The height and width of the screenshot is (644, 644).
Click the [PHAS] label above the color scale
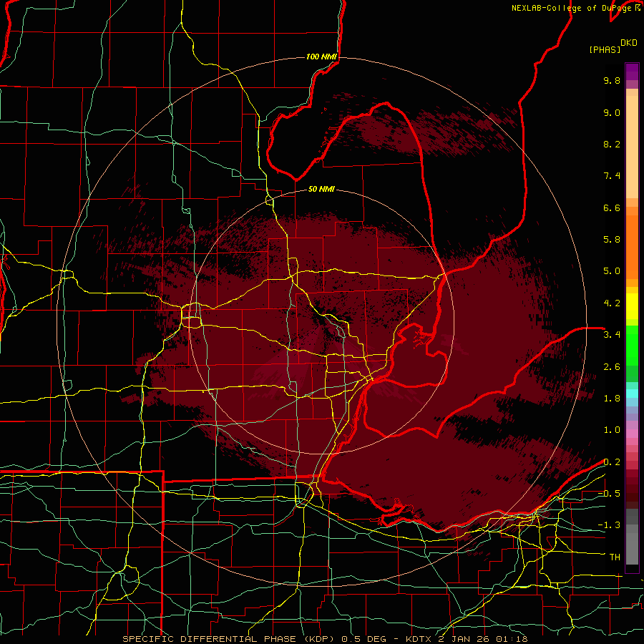point(605,49)
